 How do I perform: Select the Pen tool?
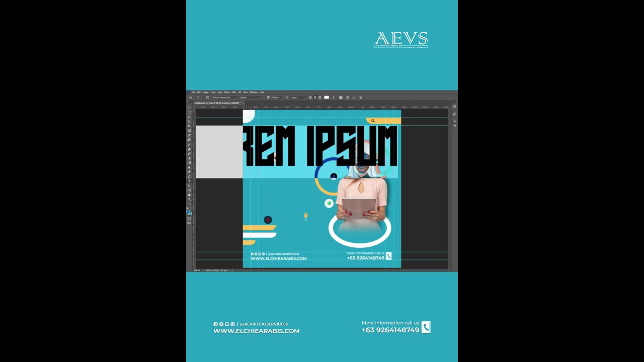point(189,176)
